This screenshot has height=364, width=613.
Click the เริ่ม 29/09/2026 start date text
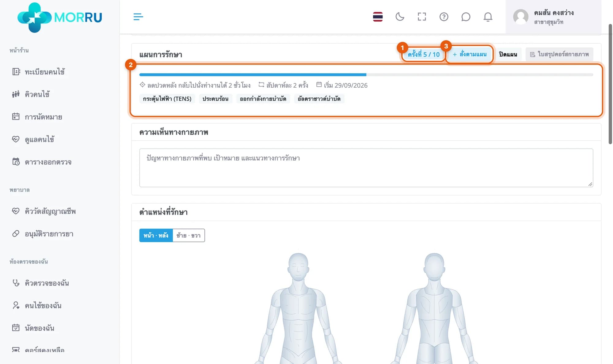pyautogui.click(x=345, y=85)
